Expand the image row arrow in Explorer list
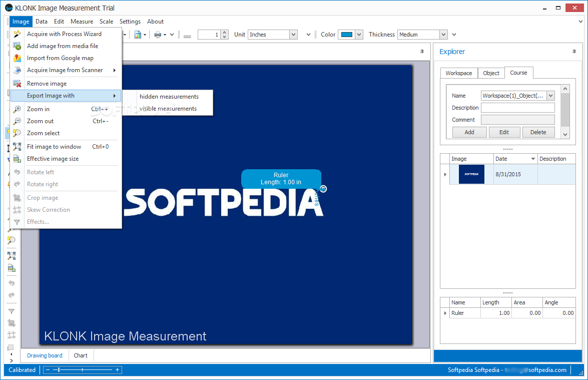Screen dimensions: 588x380 [x=445, y=174]
